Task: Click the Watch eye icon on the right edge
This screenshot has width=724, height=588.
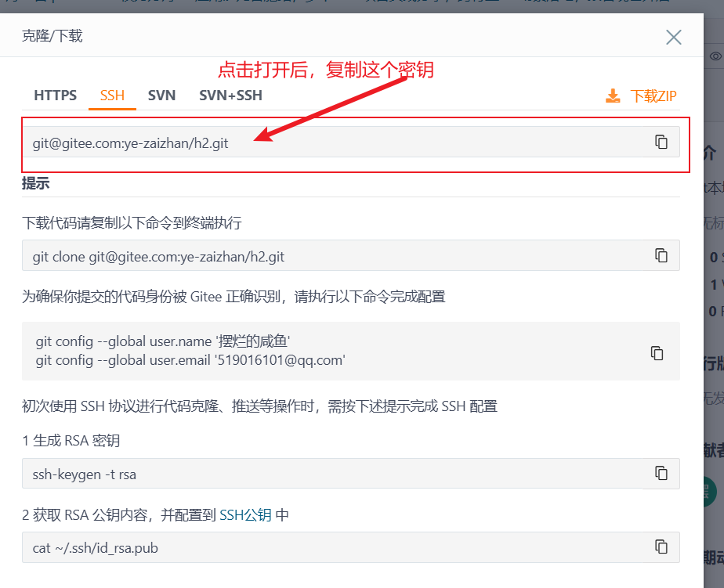Action: click(714, 57)
